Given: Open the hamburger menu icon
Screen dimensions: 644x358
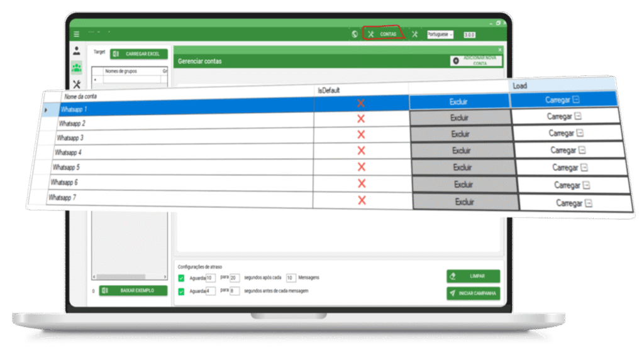Looking at the screenshot, I should click(x=77, y=34).
